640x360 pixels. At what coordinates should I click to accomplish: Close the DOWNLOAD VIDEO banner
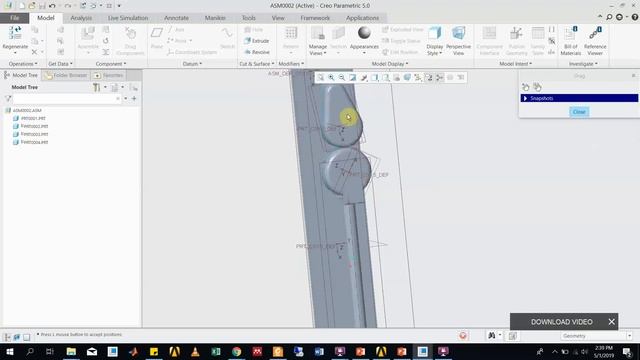pos(611,322)
